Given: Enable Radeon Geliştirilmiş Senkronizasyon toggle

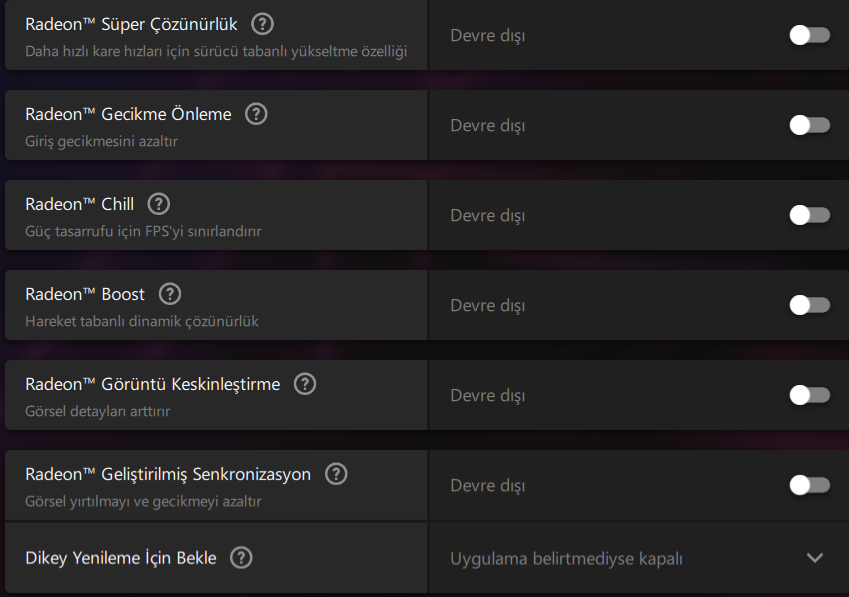Looking at the screenshot, I should 809,485.
